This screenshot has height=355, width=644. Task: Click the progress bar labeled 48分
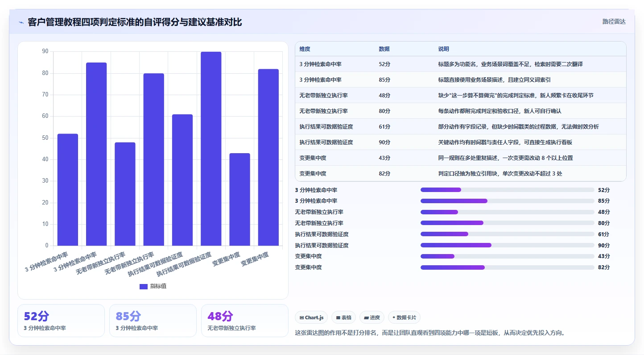pyautogui.click(x=508, y=212)
